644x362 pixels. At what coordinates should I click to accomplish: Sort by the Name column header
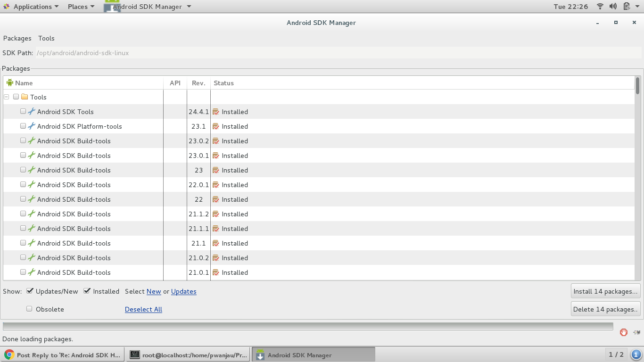point(83,83)
